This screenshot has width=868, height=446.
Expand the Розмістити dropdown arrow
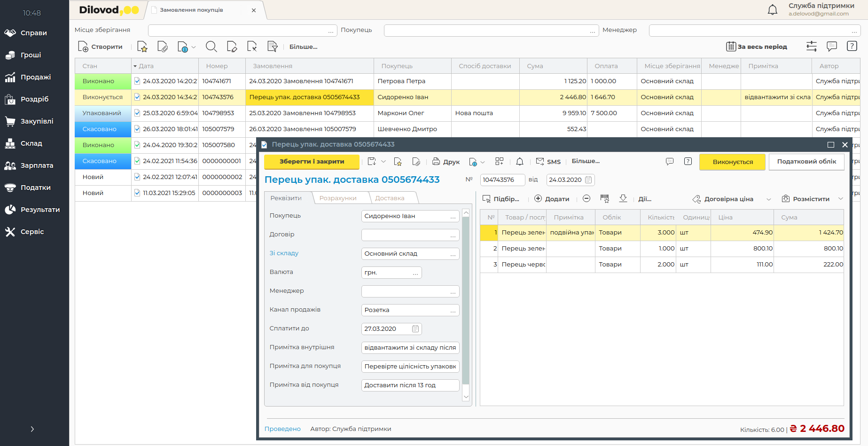[841, 199]
